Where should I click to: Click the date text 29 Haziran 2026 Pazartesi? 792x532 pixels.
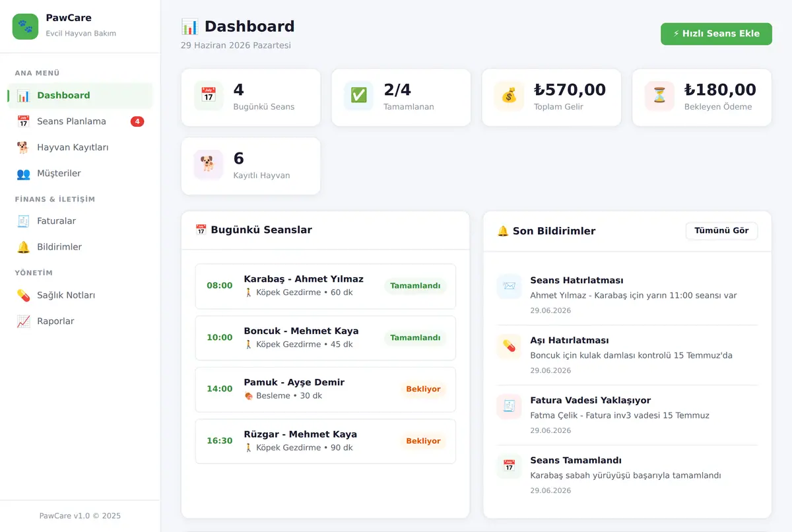[x=236, y=46]
